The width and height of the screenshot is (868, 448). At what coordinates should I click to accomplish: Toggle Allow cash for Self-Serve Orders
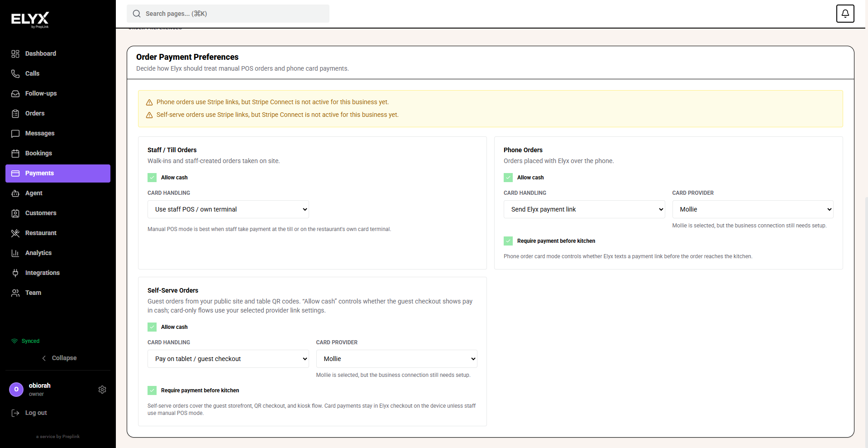[x=152, y=327]
